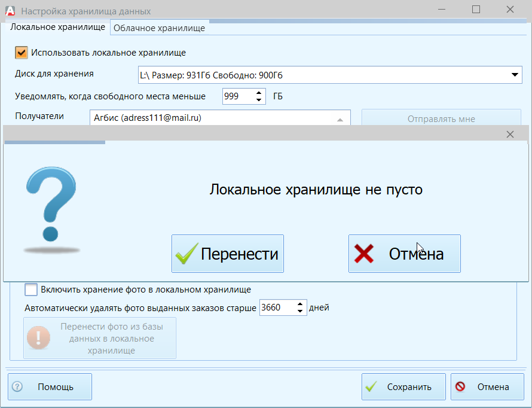The height and width of the screenshot is (408, 532).
Task: Save settings with Сохранить button
Action: (x=403, y=386)
